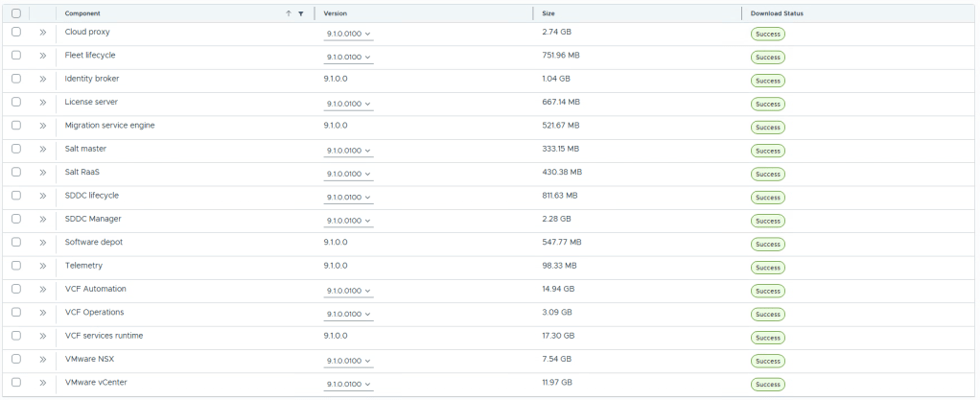This screenshot has height=400, width=980.
Task: Open the SDDC lifecycle version dropdown
Action: (349, 197)
